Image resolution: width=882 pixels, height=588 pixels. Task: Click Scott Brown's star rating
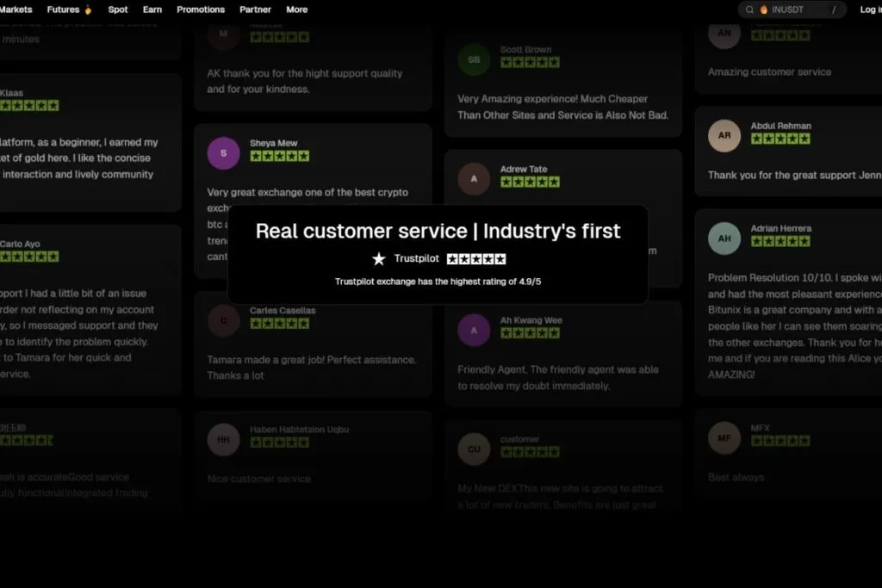(530, 62)
